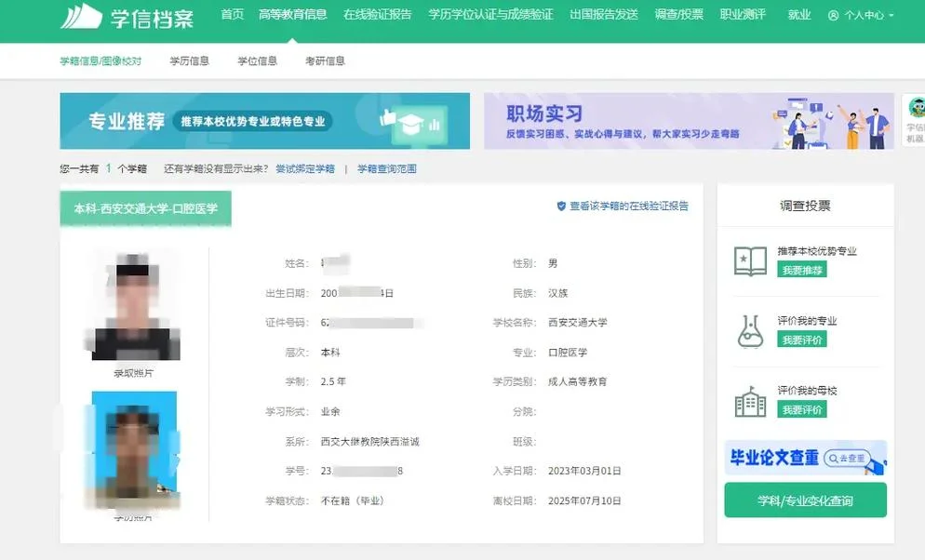925x560 pixels.
Task: Click the 录取照片 admission photo
Action: (135, 305)
